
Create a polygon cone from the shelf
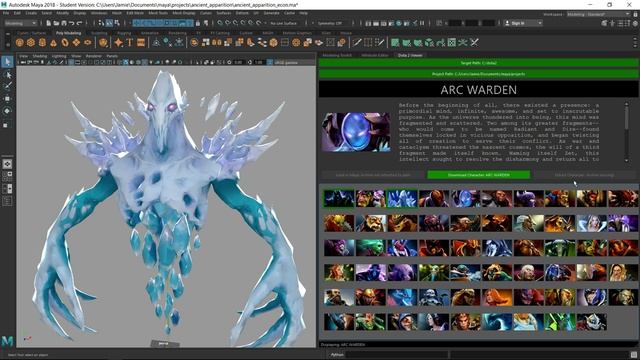(53, 42)
